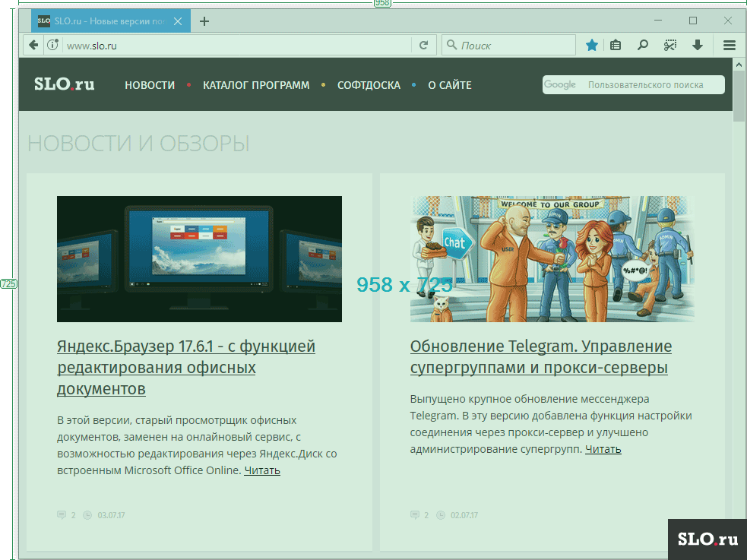Screen dimensions: 747x560
Task: Open site information icon beside the address
Action: tap(53, 46)
